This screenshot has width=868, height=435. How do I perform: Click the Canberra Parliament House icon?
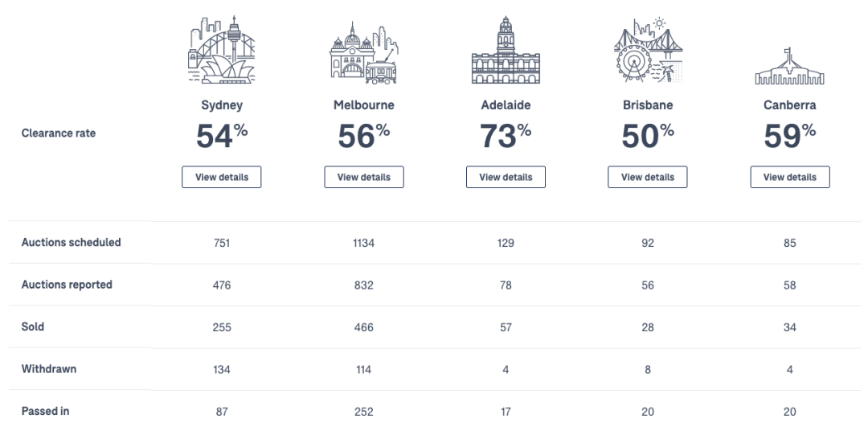point(789,66)
